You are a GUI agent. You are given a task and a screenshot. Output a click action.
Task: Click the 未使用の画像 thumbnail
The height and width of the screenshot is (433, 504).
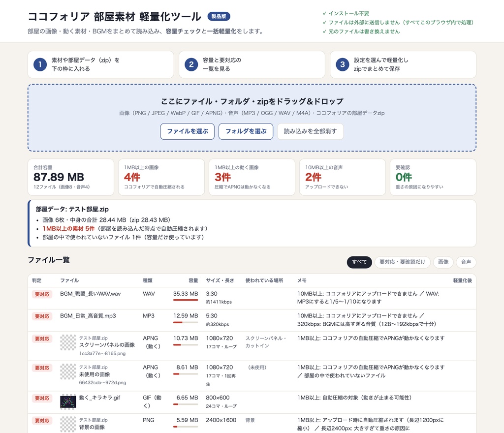click(68, 371)
